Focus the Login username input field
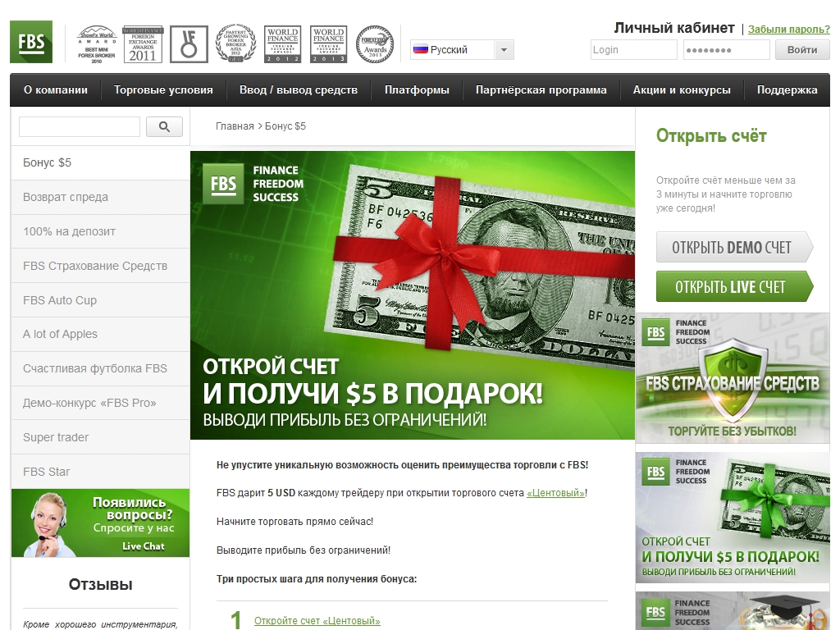This screenshot has height=630, width=840. pyautogui.click(x=633, y=50)
